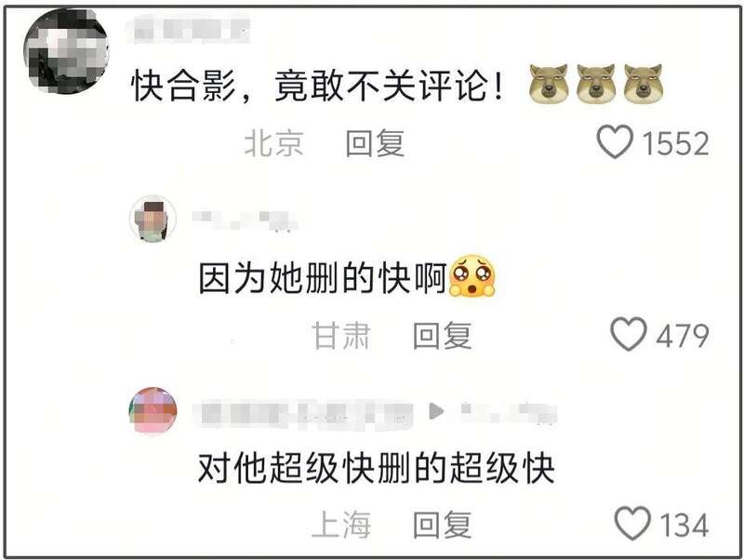
Task: Like the Shanghai comment with 134 likes
Action: tap(632, 523)
